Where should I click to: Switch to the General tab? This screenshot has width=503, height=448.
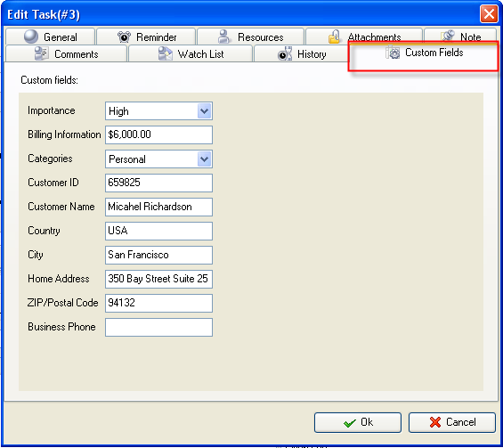click(51, 37)
